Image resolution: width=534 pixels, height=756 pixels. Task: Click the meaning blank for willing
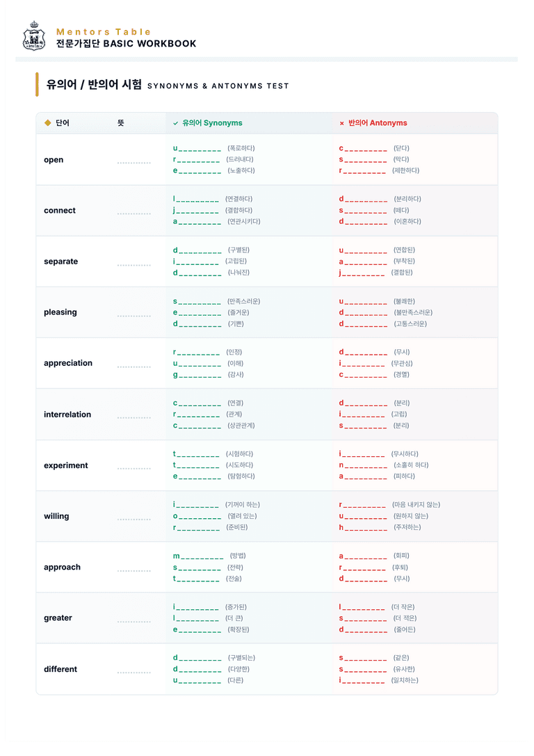[134, 520]
